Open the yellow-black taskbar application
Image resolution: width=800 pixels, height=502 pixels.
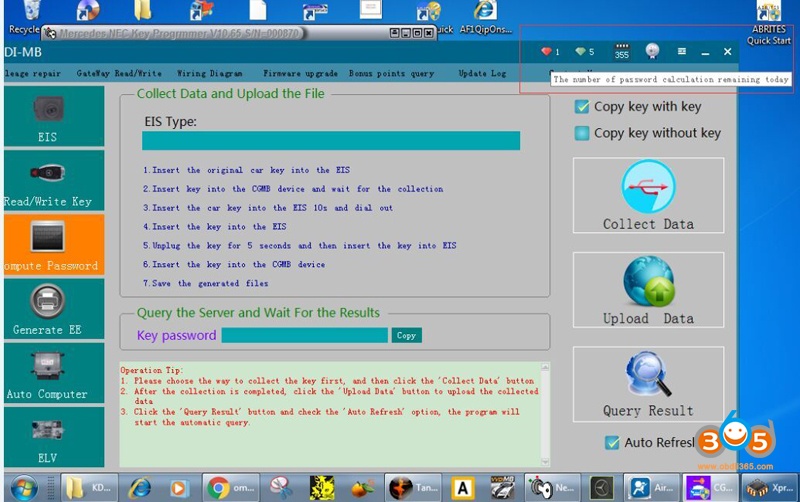pyautogui.click(x=322, y=488)
